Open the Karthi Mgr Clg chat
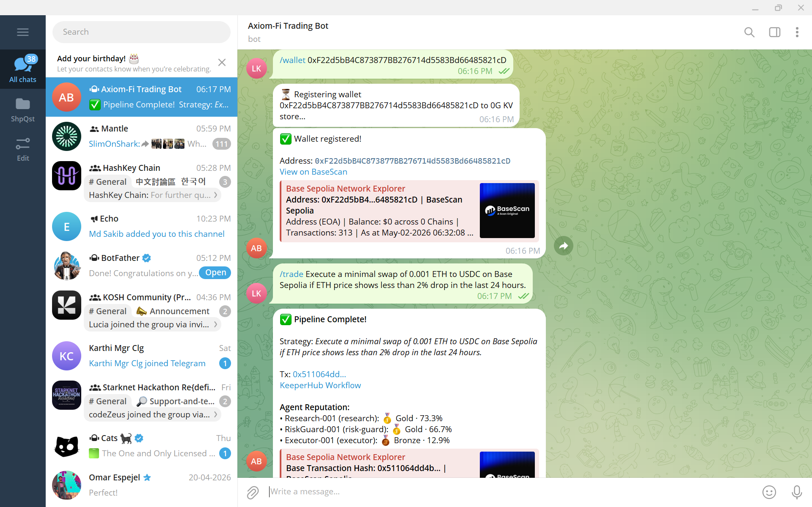 [141, 356]
